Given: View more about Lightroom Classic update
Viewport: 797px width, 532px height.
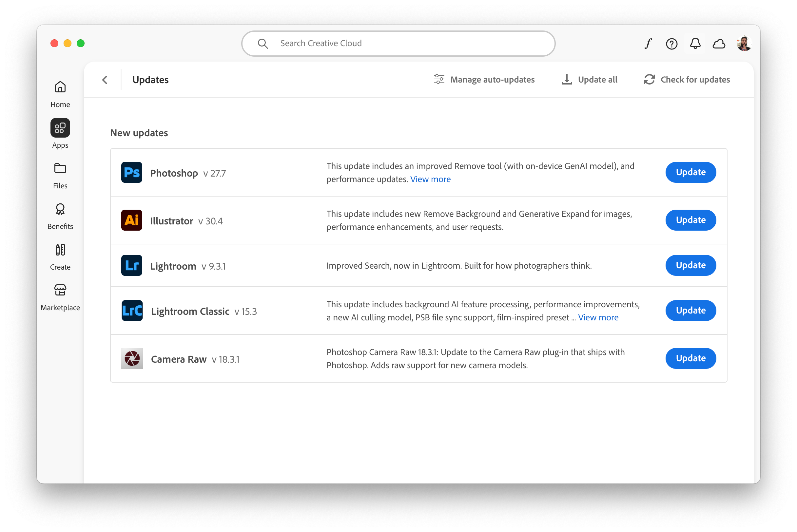Looking at the screenshot, I should point(598,317).
